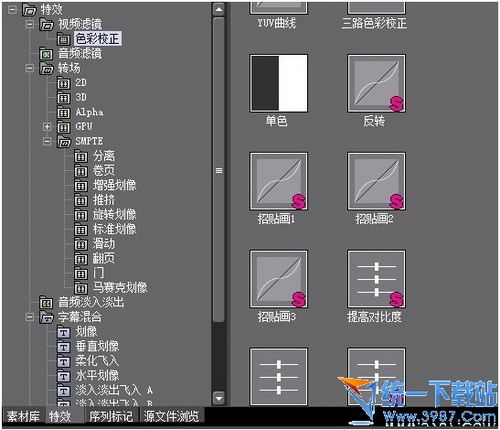The height and width of the screenshot is (430, 500).
Task: Click the 增强划像 folder icon
Action: [x=81, y=185]
